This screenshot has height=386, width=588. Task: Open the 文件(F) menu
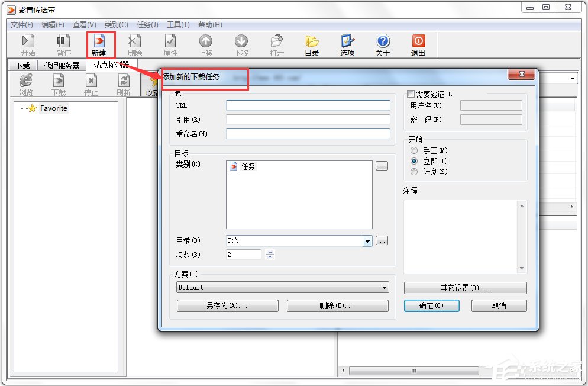click(x=22, y=25)
